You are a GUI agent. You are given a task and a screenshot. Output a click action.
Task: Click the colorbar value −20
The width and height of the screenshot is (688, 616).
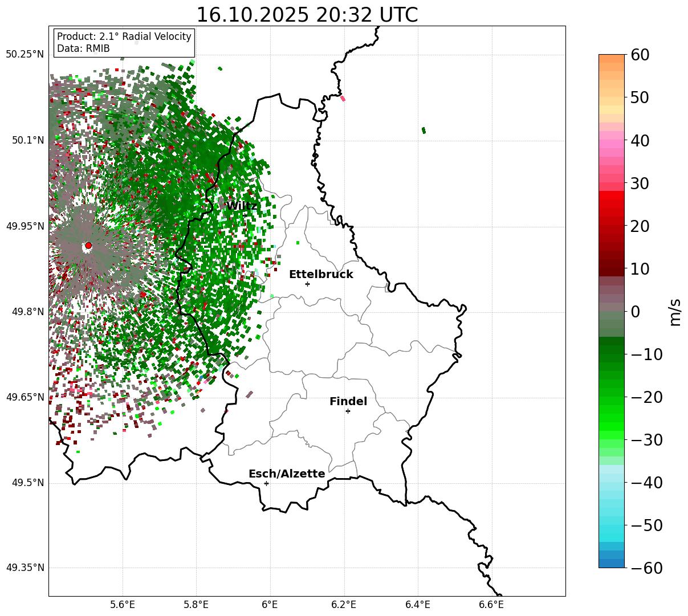point(646,397)
